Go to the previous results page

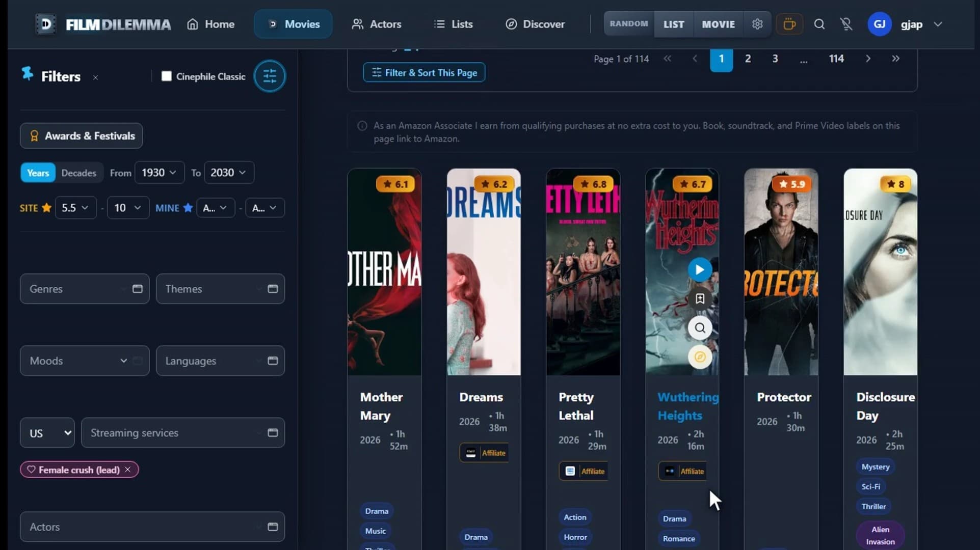695,59
